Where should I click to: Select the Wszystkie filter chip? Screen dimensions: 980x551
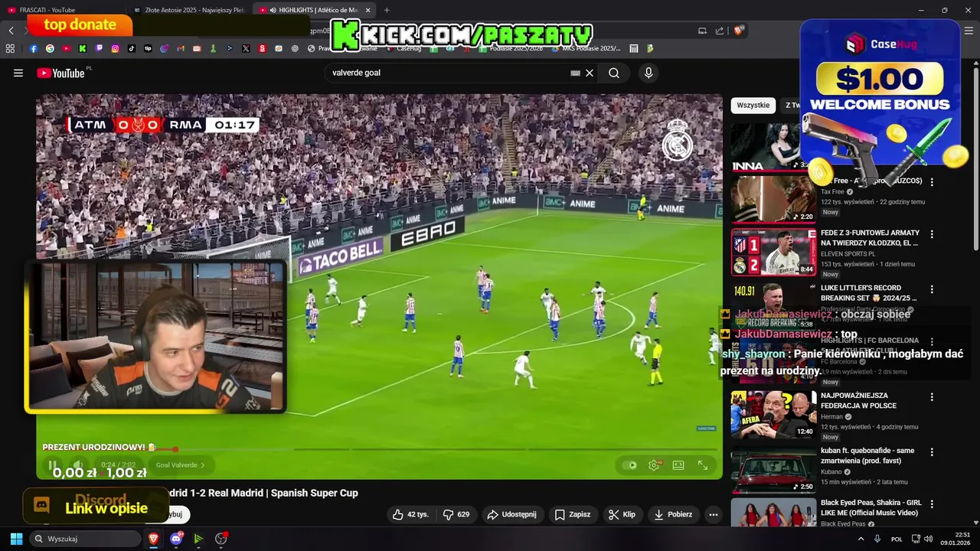[753, 105]
